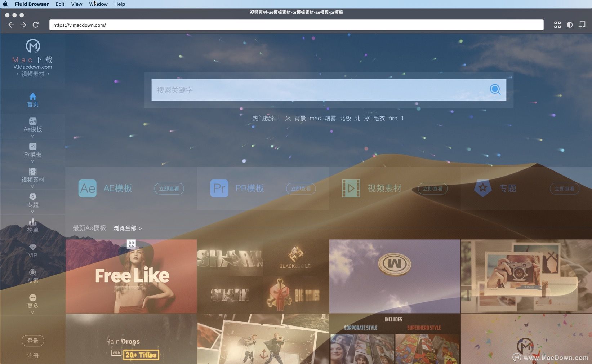Click the Ae icon in AE模板 card
The width and height of the screenshot is (592, 364).
[88, 188]
